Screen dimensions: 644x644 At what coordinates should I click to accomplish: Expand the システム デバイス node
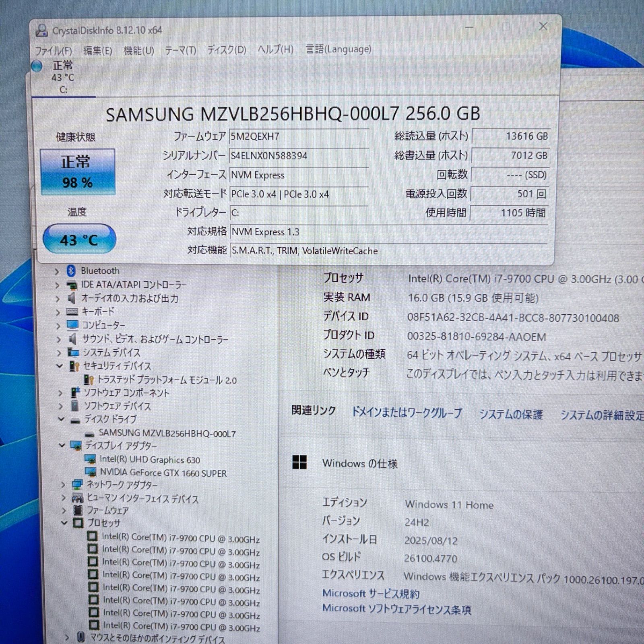point(59,353)
